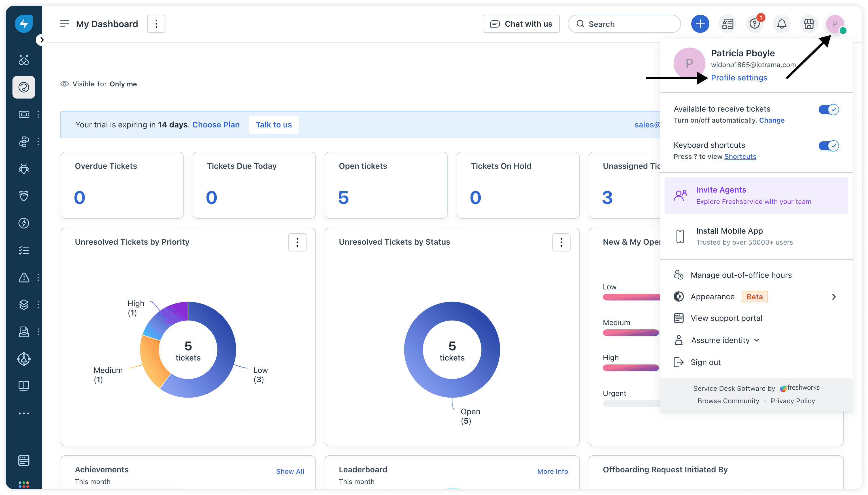
Task: Select Manage out-of-office hours
Action: coord(741,275)
